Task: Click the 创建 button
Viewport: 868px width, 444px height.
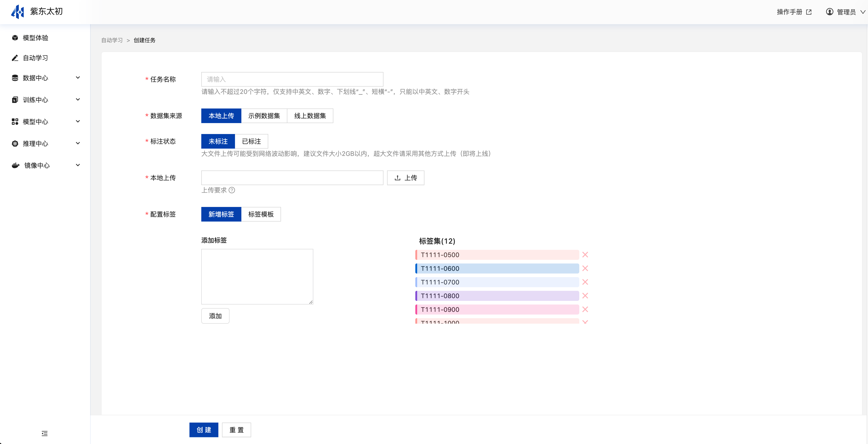Action: (x=204, y=430)
